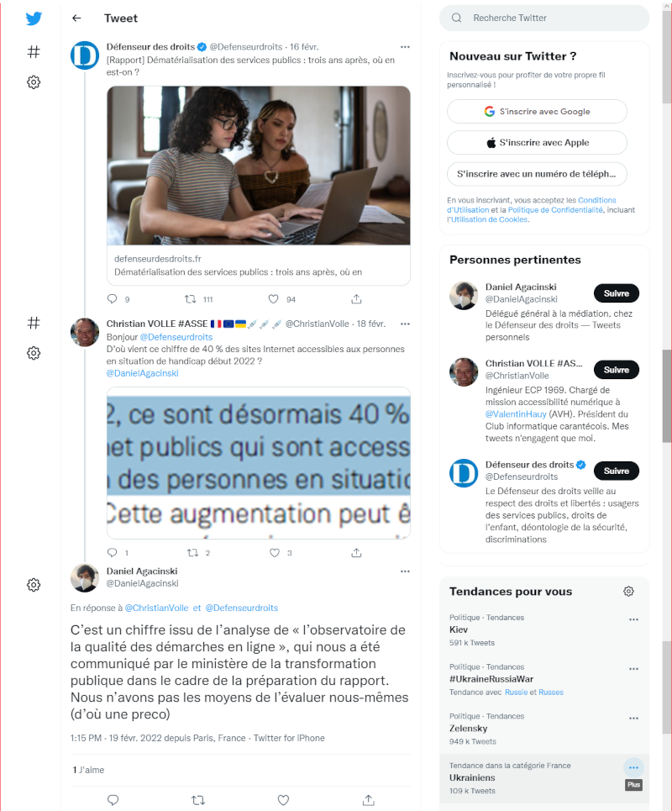The width and height of the screenshot is (672, 811).
Task: Go back using the arrow beside Tweet
Action: pos(76,18)
